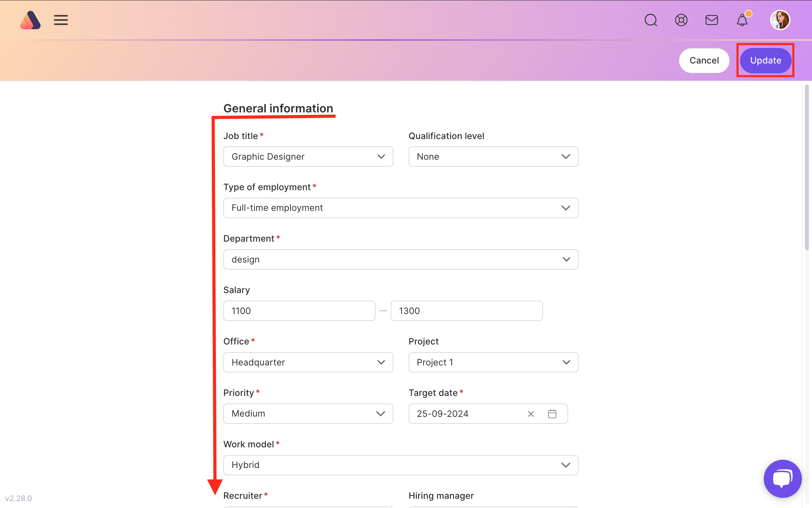This screenshot has height=508, width=812.
Task: Expand the Qualification level dropdown
Action: coord(493,157)
